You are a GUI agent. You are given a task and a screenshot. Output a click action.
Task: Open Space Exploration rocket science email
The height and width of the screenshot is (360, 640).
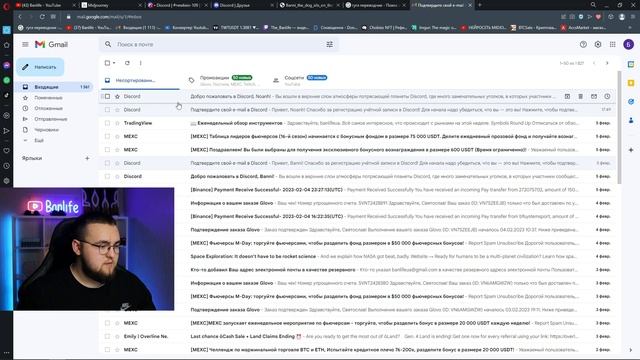[358, 256]
